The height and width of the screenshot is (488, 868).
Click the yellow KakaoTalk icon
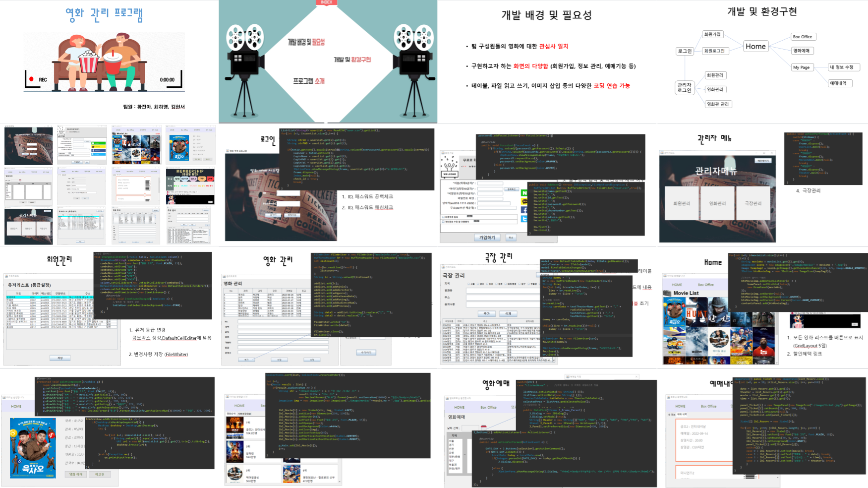click(x=524, y=201)
